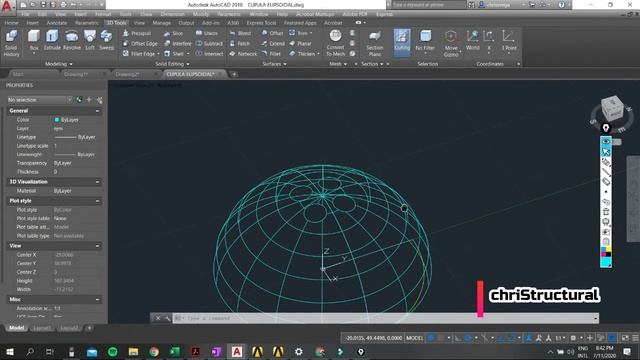The height and width of the screenshot is (360, 640).
Task: Open the Dimension menu
Action: (x=172, y=14)
